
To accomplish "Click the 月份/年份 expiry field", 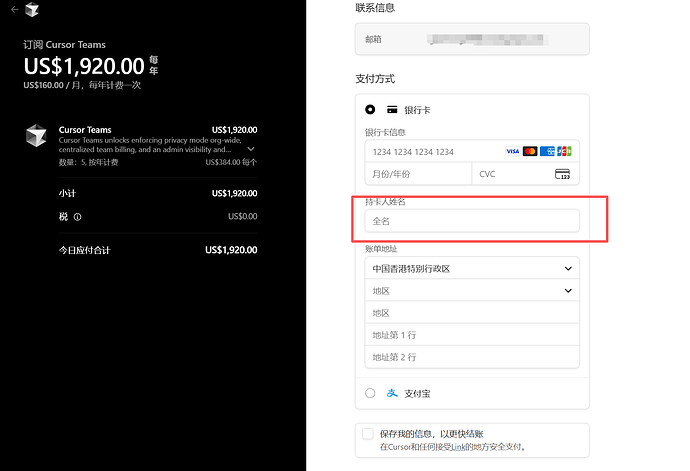I will coord(418,174).
